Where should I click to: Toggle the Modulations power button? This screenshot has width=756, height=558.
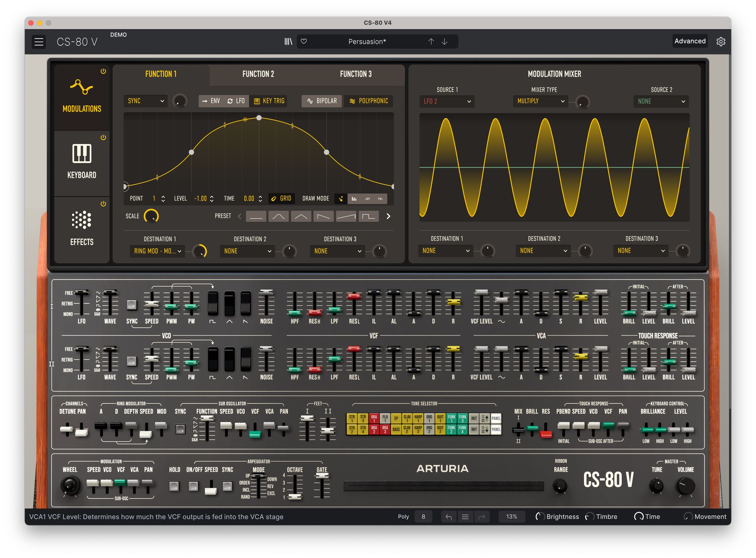point(103,71)
